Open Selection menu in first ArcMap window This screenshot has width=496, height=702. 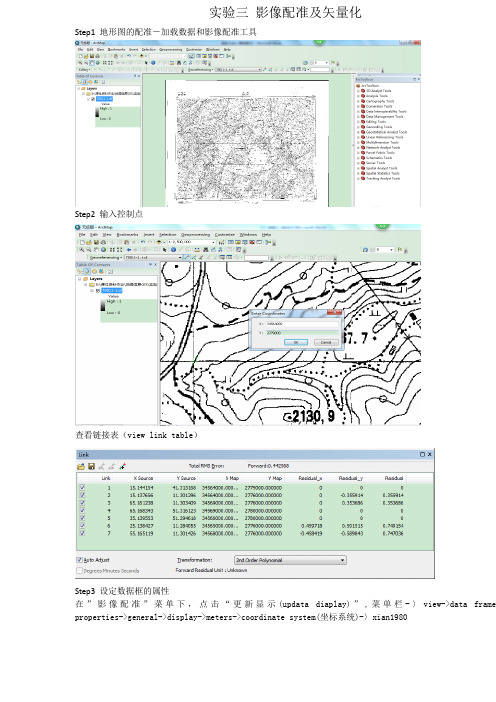pos(148,49)
